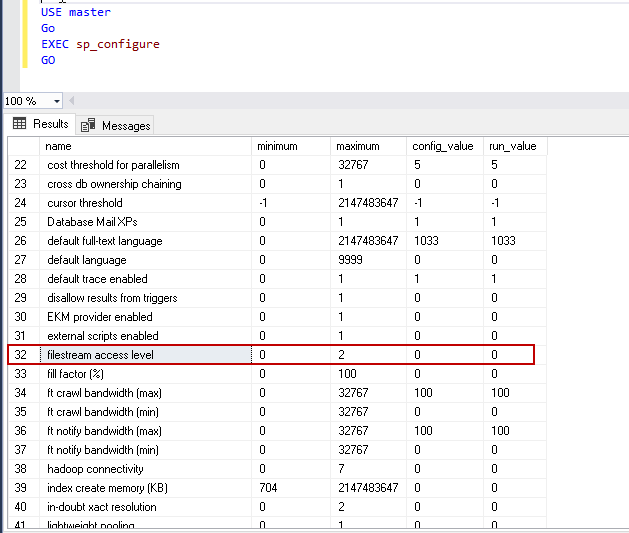Click maximum value 7 for hadoop connectivity
Viewport: 629px width, 533px height.
(339, 469)
